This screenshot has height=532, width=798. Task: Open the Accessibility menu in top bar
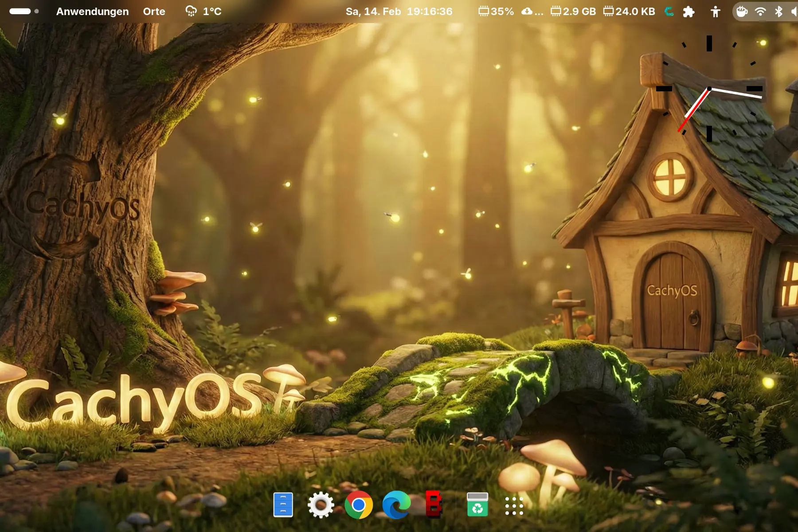(x=715, y=12)
